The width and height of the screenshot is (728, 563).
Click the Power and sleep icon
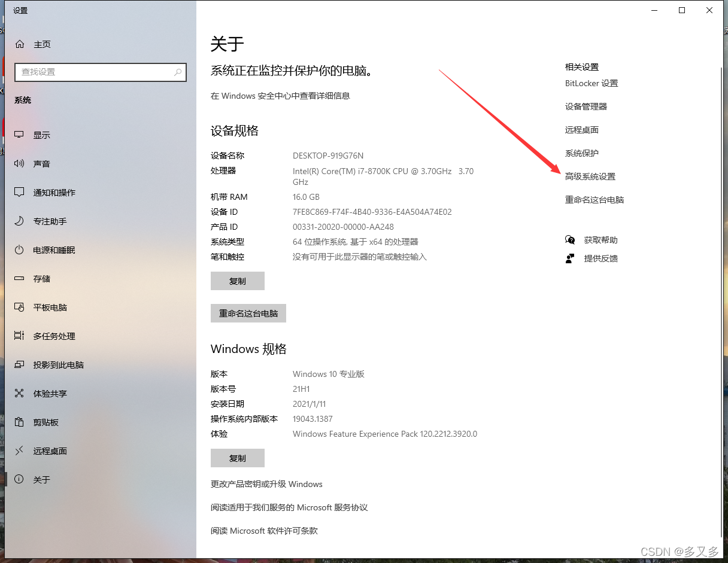click(x=20, y=250)
